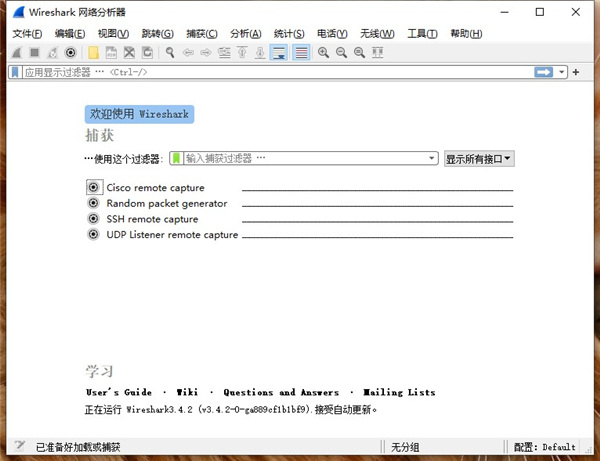Open the 帮助(H) menu

coord(466,34)
